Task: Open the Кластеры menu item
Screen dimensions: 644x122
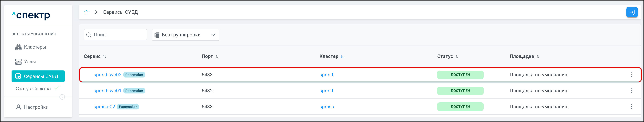Action: pyautogui.click(x=35, y=47)
